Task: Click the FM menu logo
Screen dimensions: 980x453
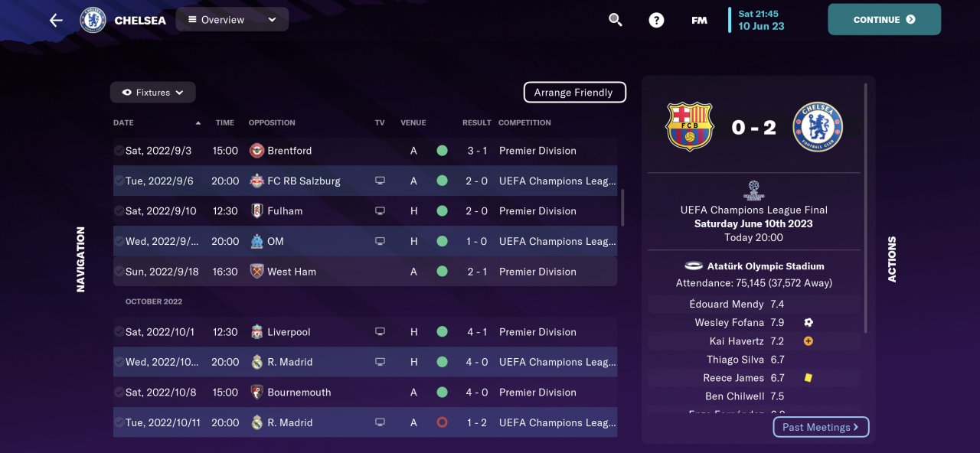Action: pyautogui.click(x=699, y=20)
